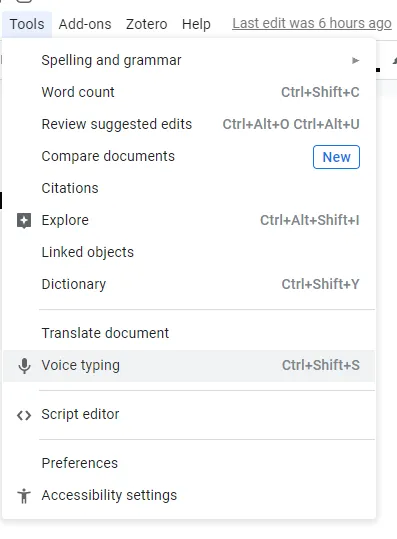Click the Explore star icon
The width and height of the screenshot is (397, 539).
pyautogui.click(x=24, y=221)
